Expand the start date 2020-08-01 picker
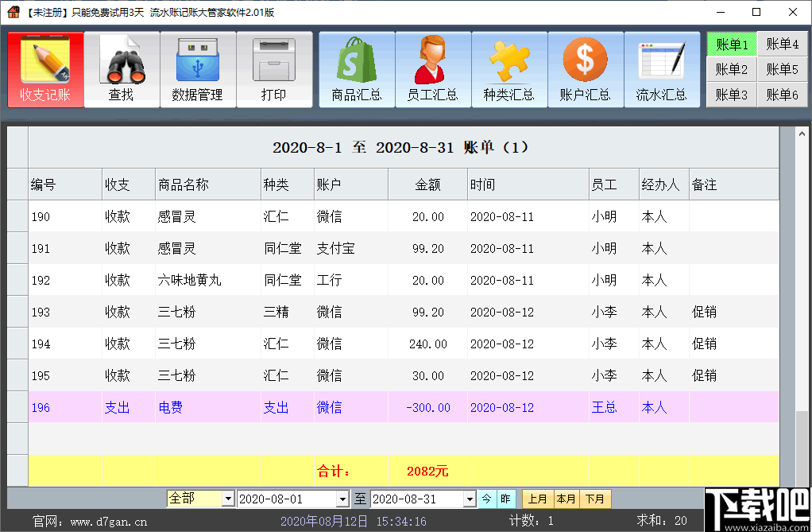Viewport: 812px width, 532px height. (x=344, y=499)
